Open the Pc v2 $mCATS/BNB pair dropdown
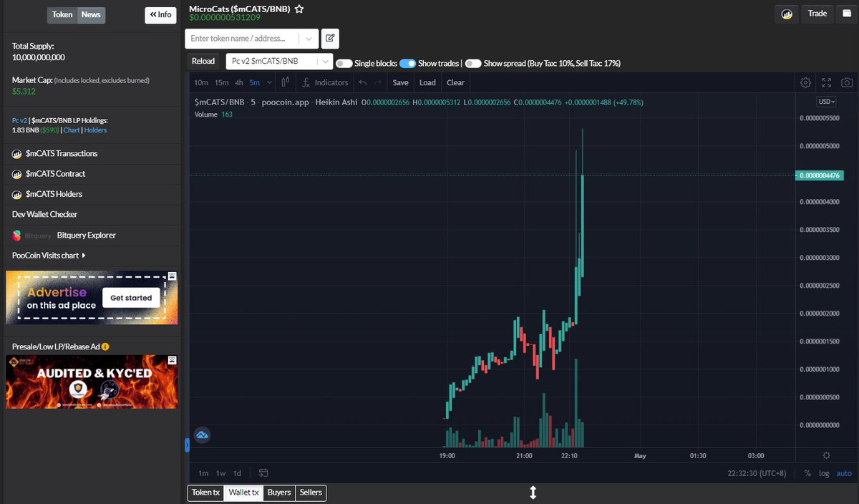 tap(280, 62)
